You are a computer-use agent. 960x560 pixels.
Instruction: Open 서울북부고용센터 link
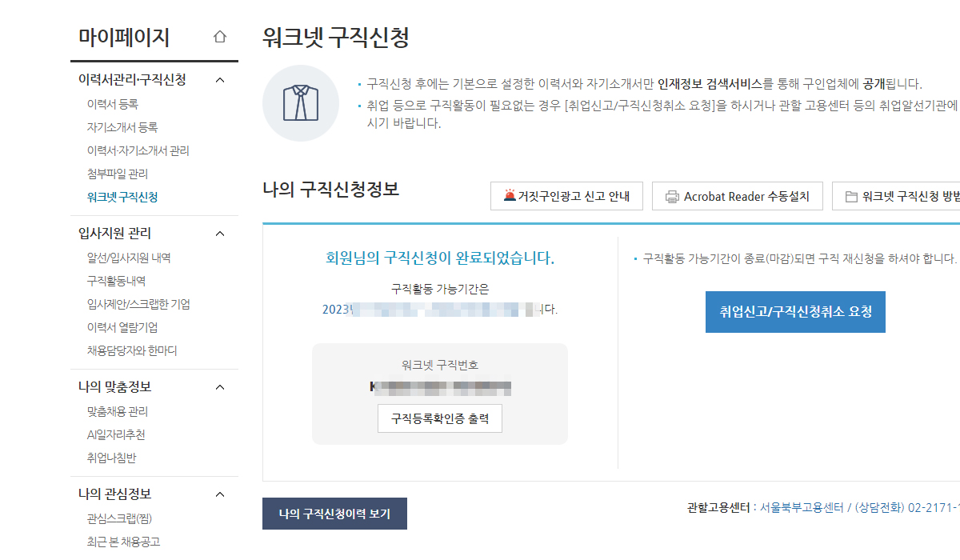coord(802,507)
